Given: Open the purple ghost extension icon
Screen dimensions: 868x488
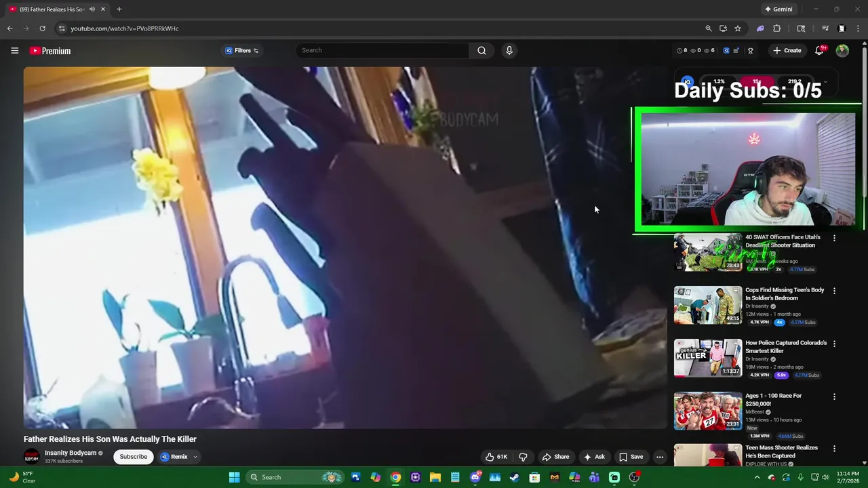Looking at the screenshot, I should 761,28.
